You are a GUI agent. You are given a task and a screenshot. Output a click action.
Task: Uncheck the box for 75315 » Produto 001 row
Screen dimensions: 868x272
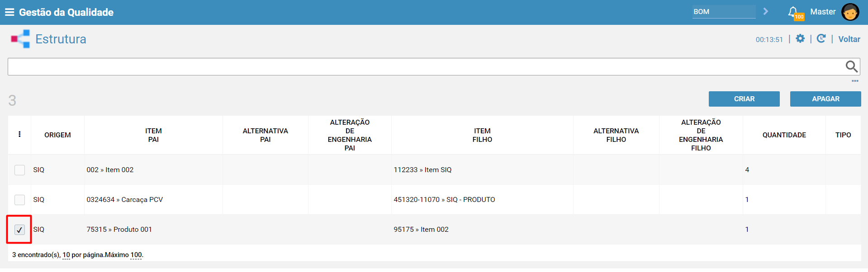coord(19,230)
